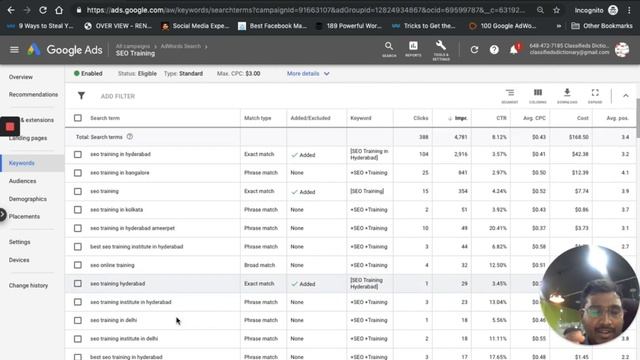Screen dimensions: 640x360
Task: Collapse the chart with the up chevron
Action: [x=626, y=96]
